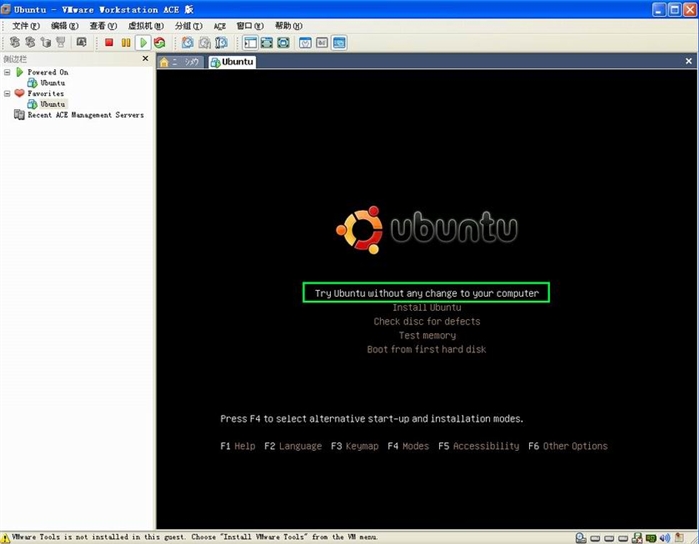
Task: Show the appliance view toolbar icon
Action: (x=322, y=43)
